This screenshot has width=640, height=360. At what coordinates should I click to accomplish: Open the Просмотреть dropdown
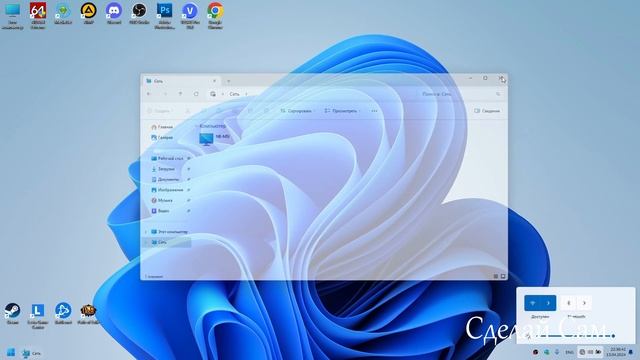click(x=342, y=111)
